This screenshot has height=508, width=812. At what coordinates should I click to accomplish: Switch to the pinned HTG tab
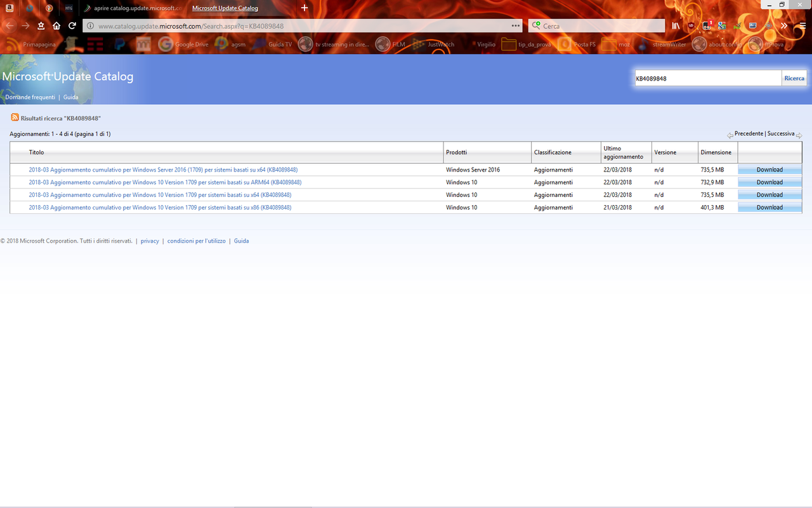(69, 8)
